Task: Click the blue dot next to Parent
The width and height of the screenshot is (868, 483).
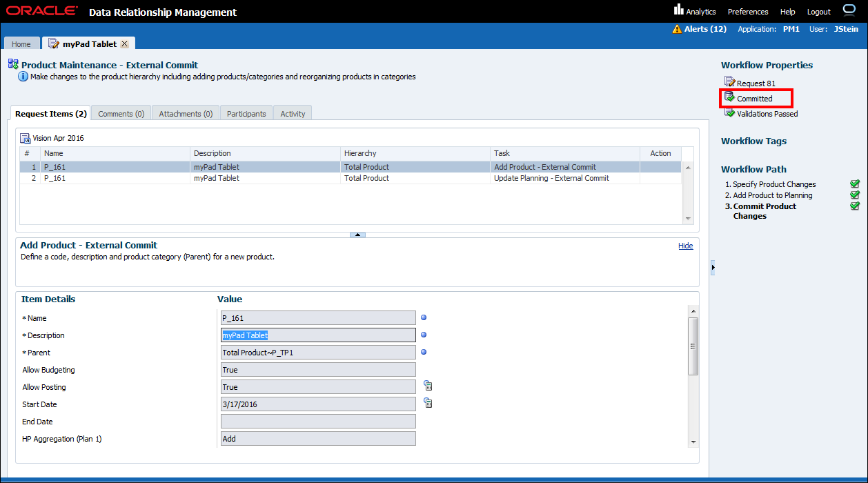Action: 424,352
